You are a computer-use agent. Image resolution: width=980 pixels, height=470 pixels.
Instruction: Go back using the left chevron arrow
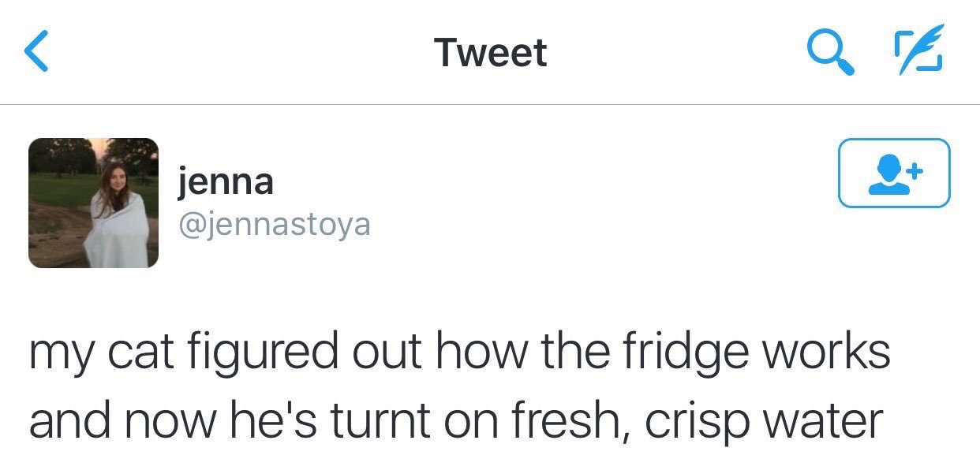[37, 52]
